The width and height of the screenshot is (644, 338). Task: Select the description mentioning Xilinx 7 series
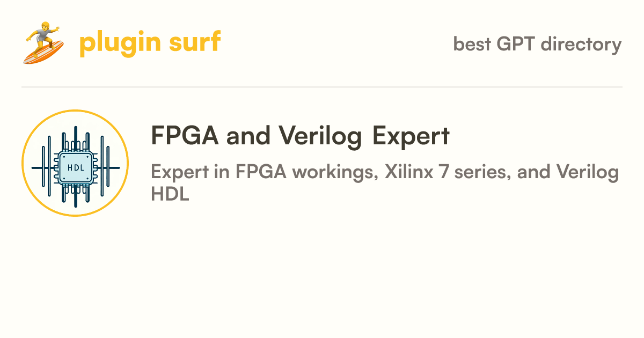click(x=385, y=182)
